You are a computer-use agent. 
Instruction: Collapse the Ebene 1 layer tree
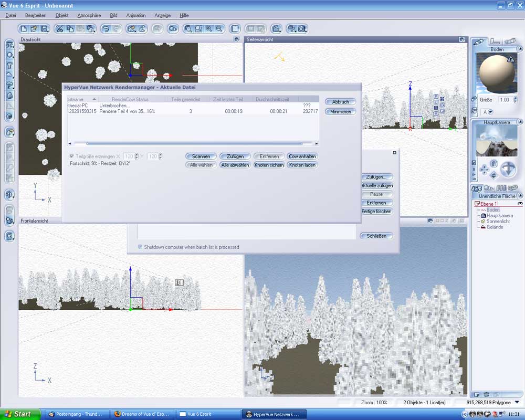[x=477, y=204]
